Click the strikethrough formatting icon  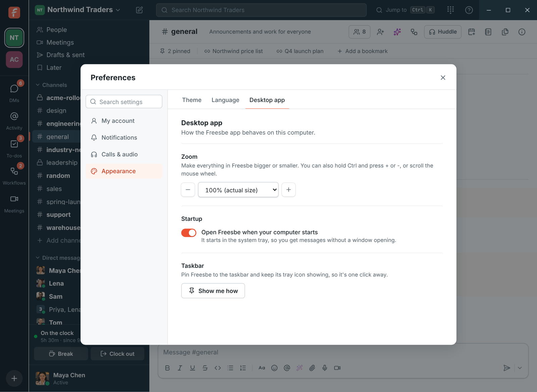tap(205, 368)
